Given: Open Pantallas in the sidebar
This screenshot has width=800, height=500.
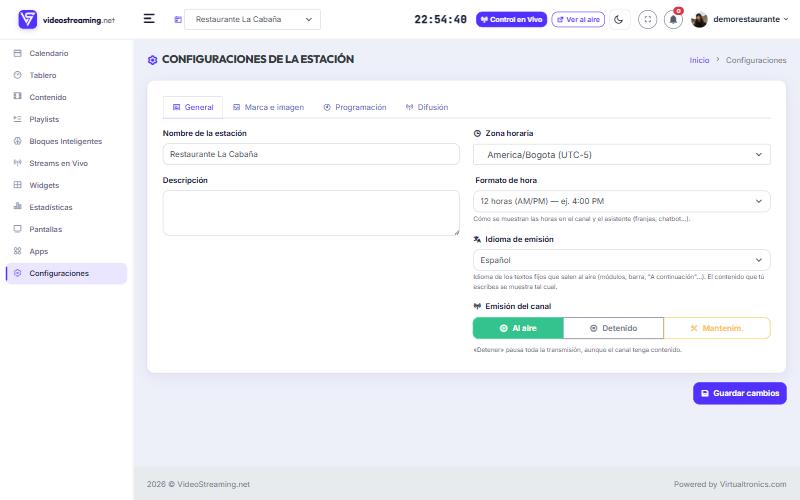Looking at the screenshot, I should 66,229.
